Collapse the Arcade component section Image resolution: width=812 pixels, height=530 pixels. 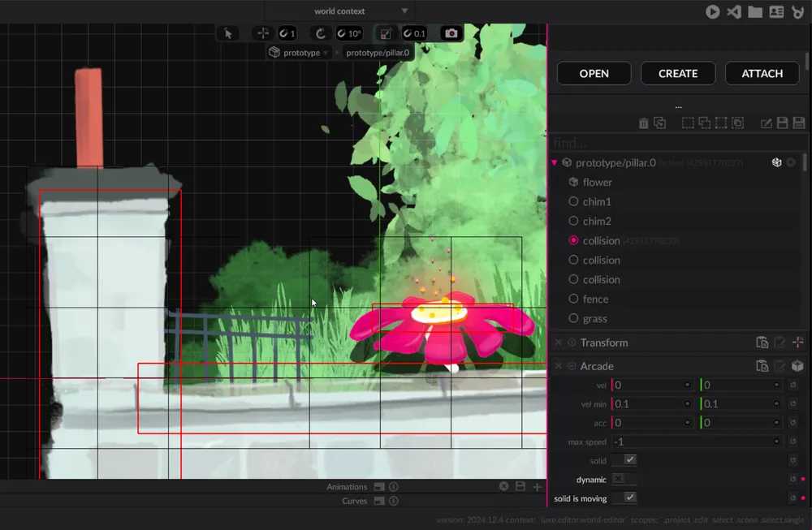tap(572, 366)
